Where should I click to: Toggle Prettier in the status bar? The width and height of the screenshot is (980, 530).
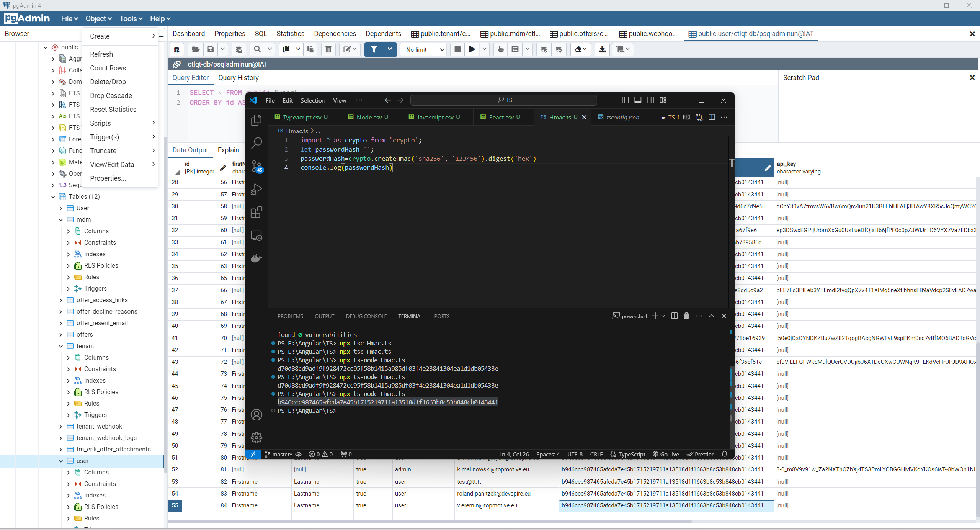(700, 454)
